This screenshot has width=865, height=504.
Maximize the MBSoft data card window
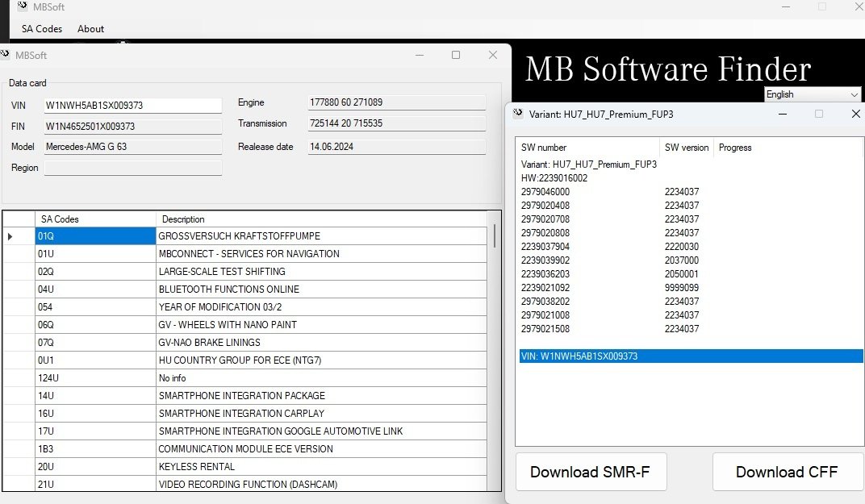click(x=456, y=55)
